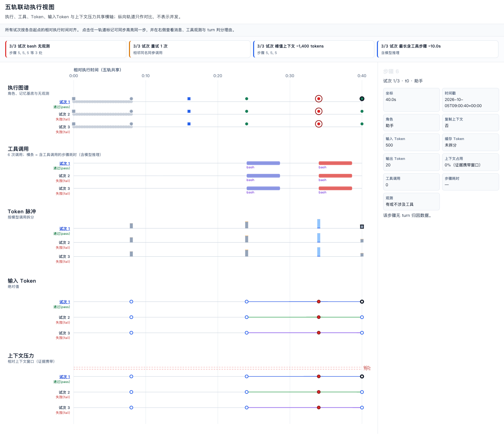Select highlighted Token pulse square at 0:40 on 试次 1
The image size is (504, 437).
[x=362, y=227]
